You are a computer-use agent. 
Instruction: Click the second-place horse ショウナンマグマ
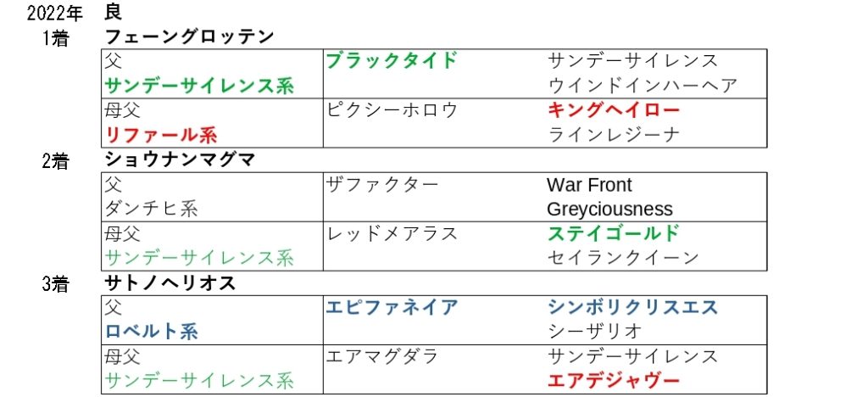pos(180,159)
